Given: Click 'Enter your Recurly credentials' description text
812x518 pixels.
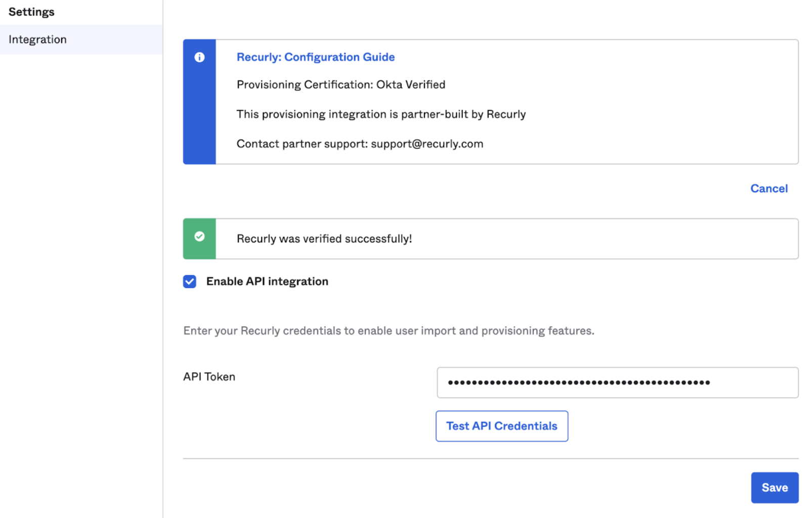Looking at the screenshot, I should point(389,331).
